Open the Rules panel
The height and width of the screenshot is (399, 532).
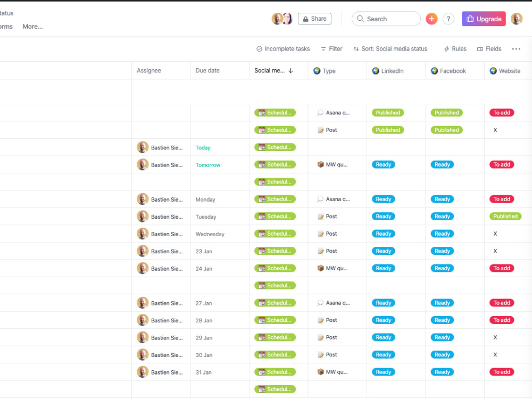455,49
